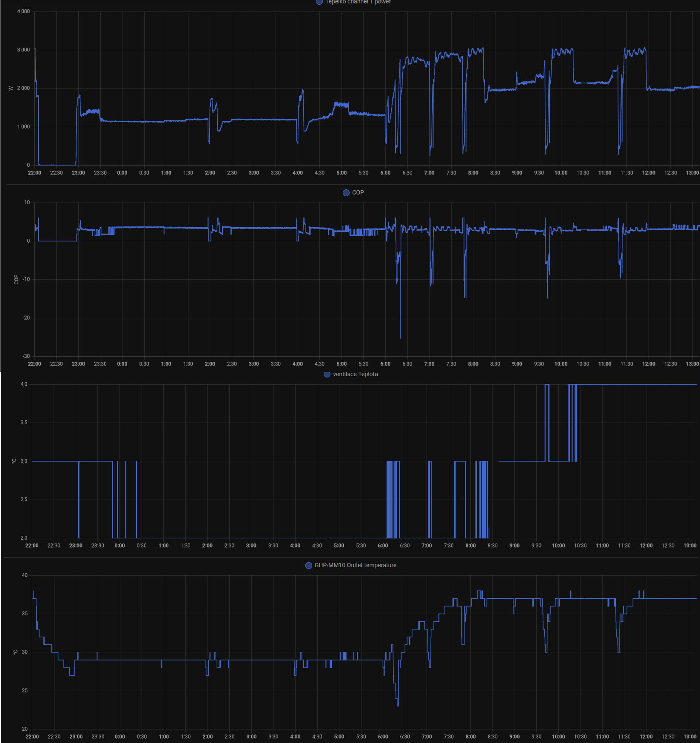The height and width of the screenshot is (743, 700).
Task: Click the 6:00 time label under the power chart
Action: click(385, 173)
